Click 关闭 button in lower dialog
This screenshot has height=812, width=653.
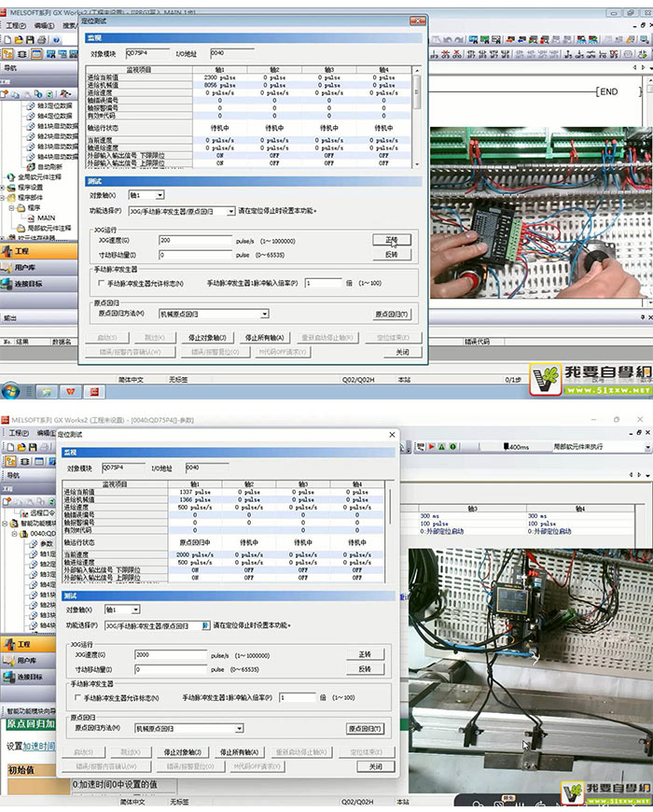click(x=376, y=766)
